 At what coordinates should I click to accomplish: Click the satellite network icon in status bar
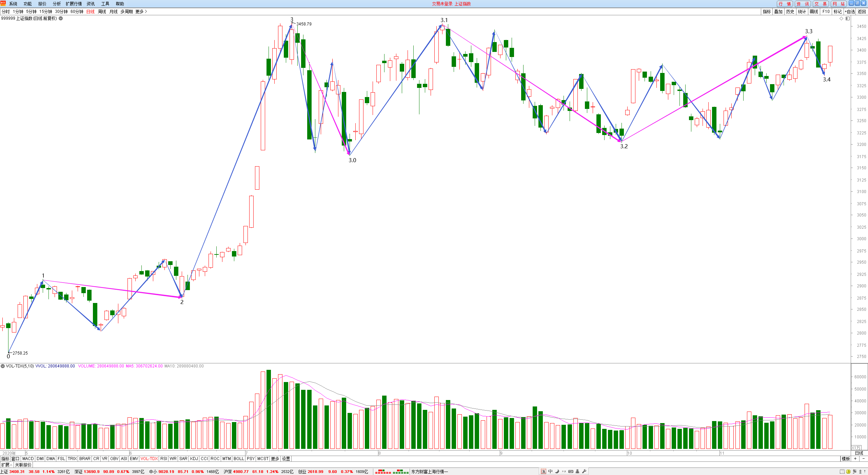click(854, 472)
